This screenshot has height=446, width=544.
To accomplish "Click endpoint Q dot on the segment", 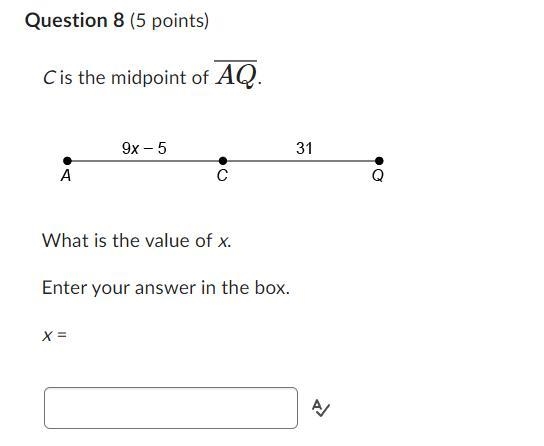I will coord(379,161).
